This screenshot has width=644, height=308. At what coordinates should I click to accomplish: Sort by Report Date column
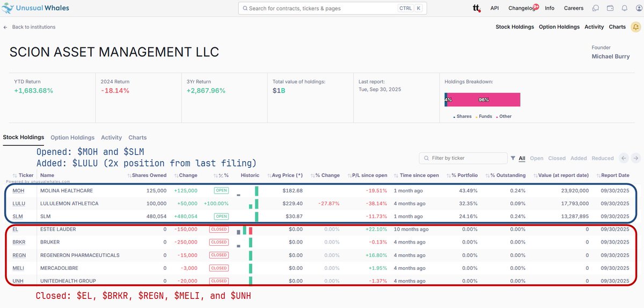pyautogui.click(x=612, y=175)
